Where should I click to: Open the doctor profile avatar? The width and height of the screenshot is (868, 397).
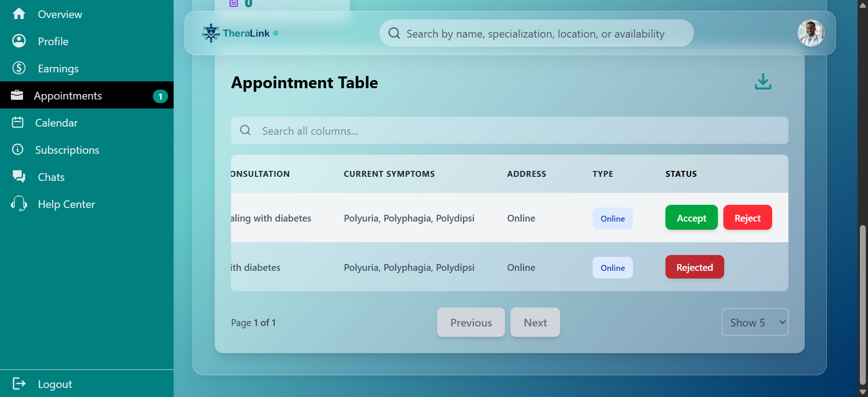pos(811,33)
